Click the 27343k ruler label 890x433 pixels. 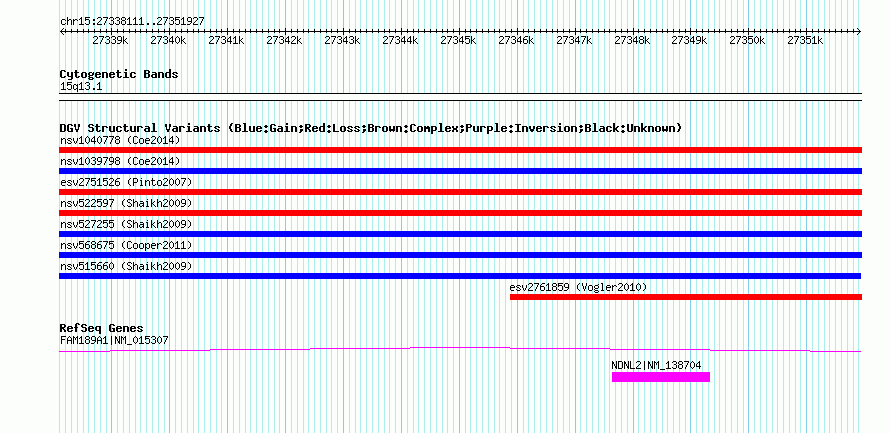[342, 40]
